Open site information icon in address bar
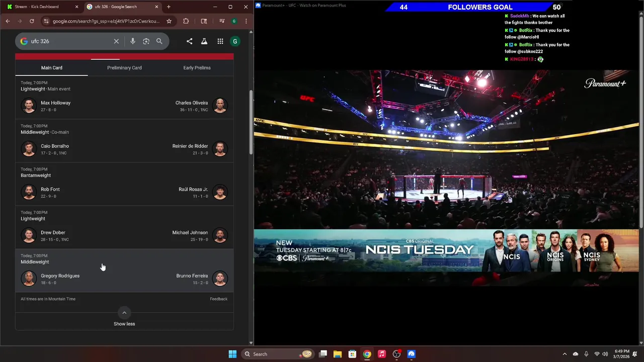The width and height of the screenshot is (644, 362). [x=46, y=21]
